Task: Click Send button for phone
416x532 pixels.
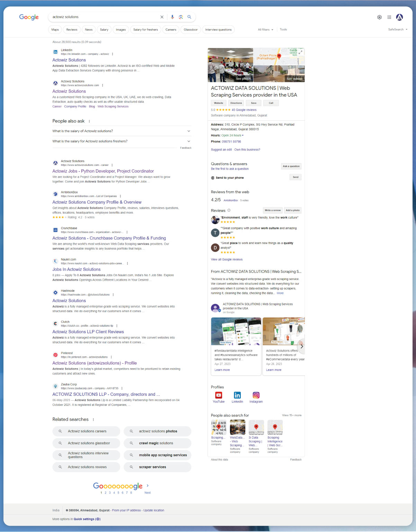Action: [296, 177]
